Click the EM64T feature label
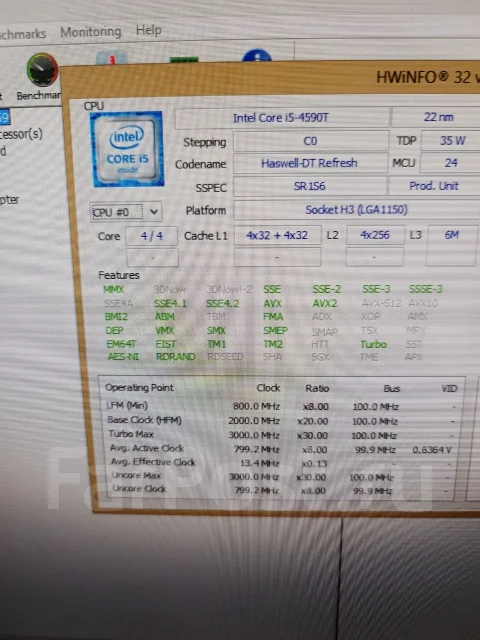Viewport: 480px width, 640px height. [x=121, y=344]
